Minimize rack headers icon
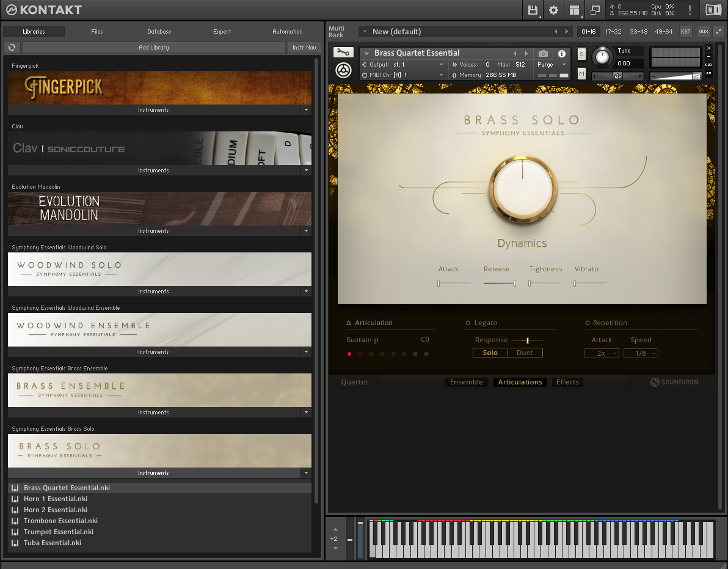728x569 pixels. coord(719,32)
